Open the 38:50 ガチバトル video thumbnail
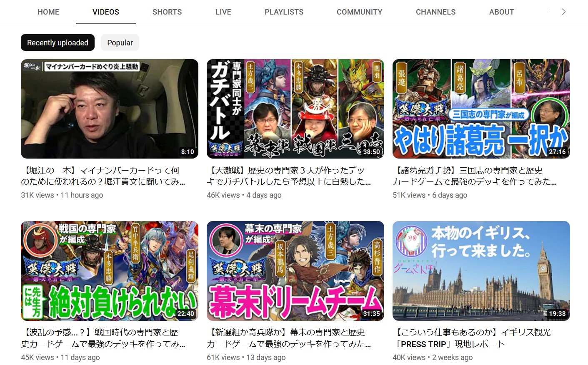The height and width of the screenshot is (365, 588). click(295, 109)
